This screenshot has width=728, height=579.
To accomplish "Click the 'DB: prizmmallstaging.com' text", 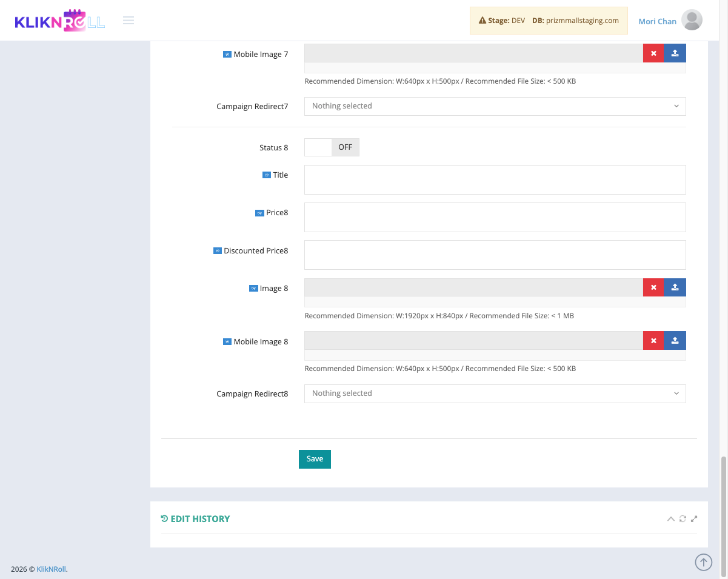I will [x=575, y=21].
